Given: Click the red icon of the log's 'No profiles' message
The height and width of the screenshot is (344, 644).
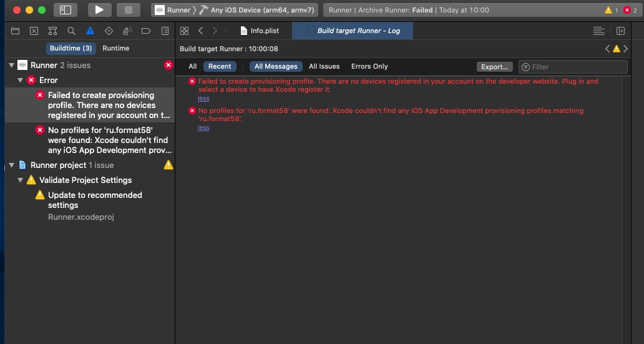Looking at the screenshot, I should point(192,111).
